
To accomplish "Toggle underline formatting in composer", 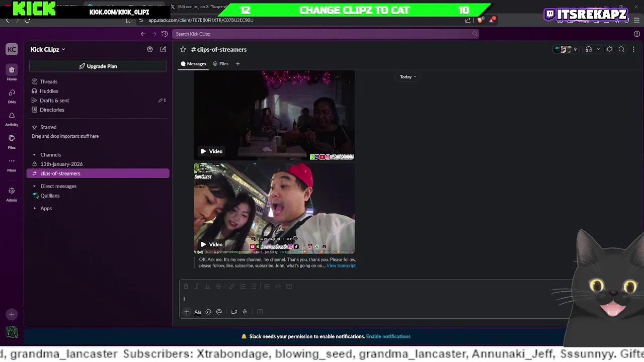I will click(x=207, y=286).
